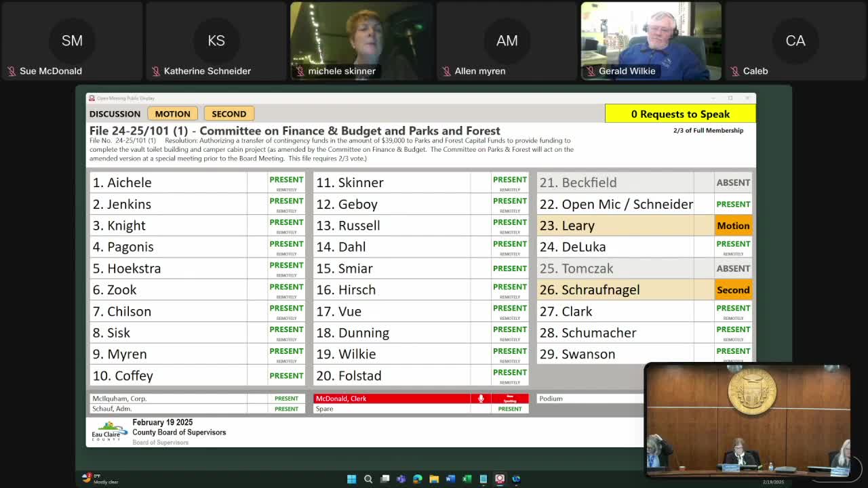Click the microphone icon in McDonald, Clerk row
Screen dimensions: 868x488
(481, 399)
